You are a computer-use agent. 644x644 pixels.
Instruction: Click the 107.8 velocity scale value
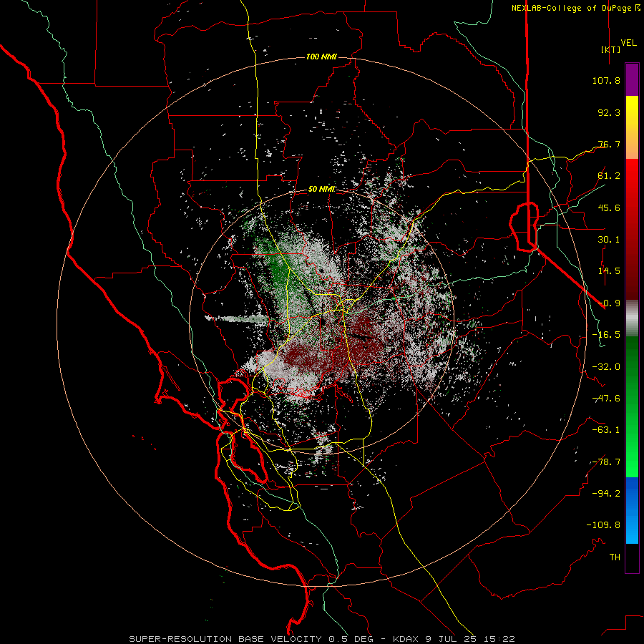[x=606, y=80]
